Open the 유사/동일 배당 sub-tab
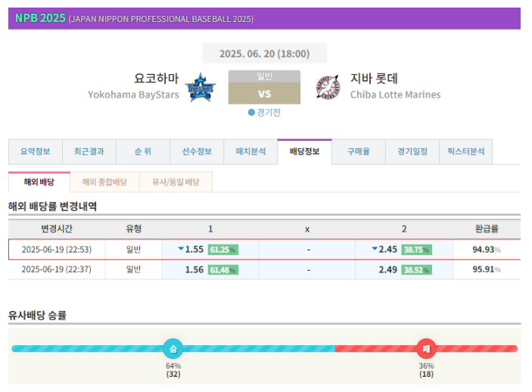Image resolution: width=532 pixels, height=392 pixels. coord(176,182)
